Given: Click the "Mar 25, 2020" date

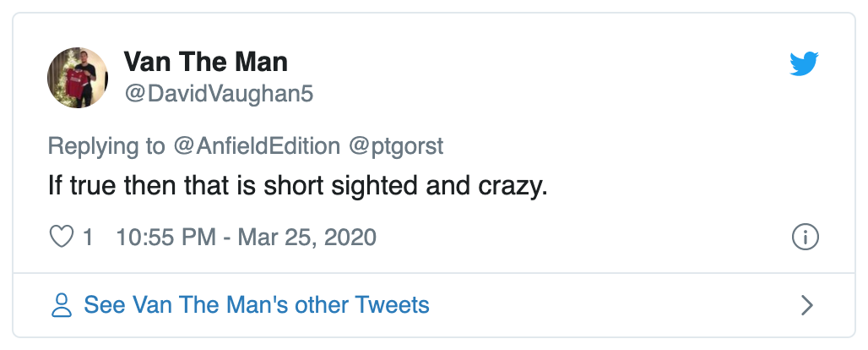Looking at the screenshot, I should coord(307,237).
